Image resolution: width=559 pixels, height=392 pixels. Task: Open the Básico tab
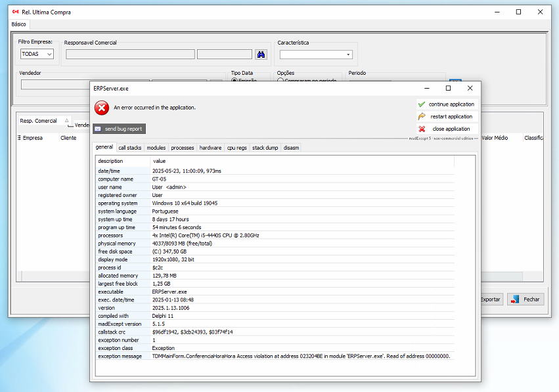19,24
